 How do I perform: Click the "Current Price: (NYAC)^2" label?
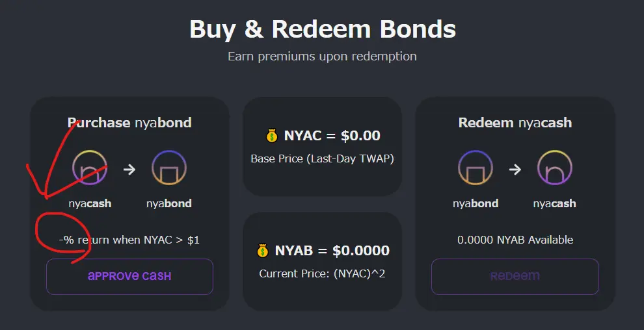tap(322, 273)
